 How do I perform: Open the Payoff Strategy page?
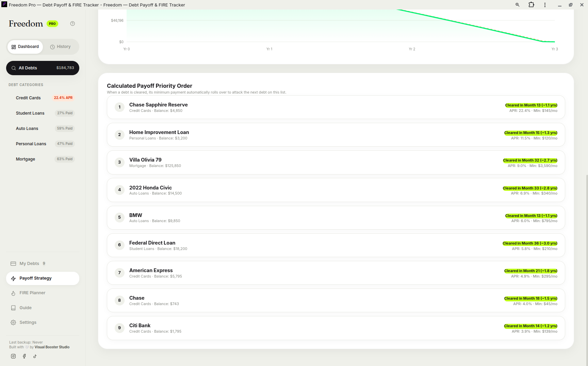coord(43,278)
